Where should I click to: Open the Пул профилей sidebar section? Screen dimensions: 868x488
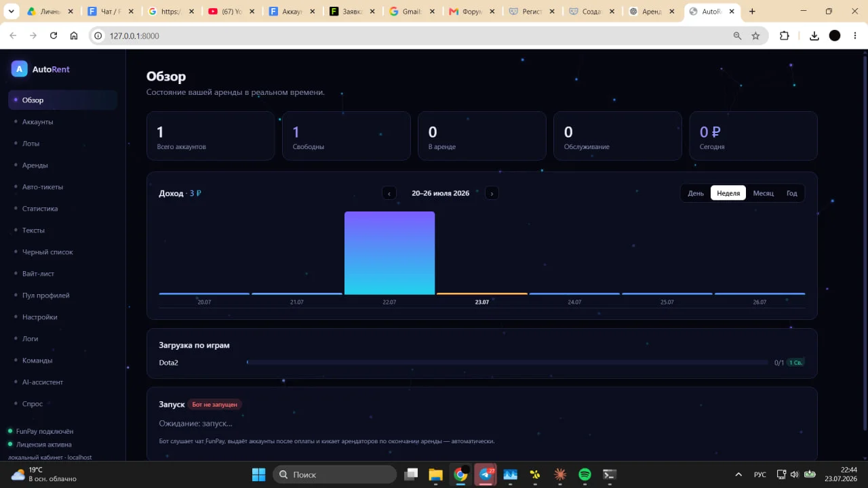tap(62, 296)
